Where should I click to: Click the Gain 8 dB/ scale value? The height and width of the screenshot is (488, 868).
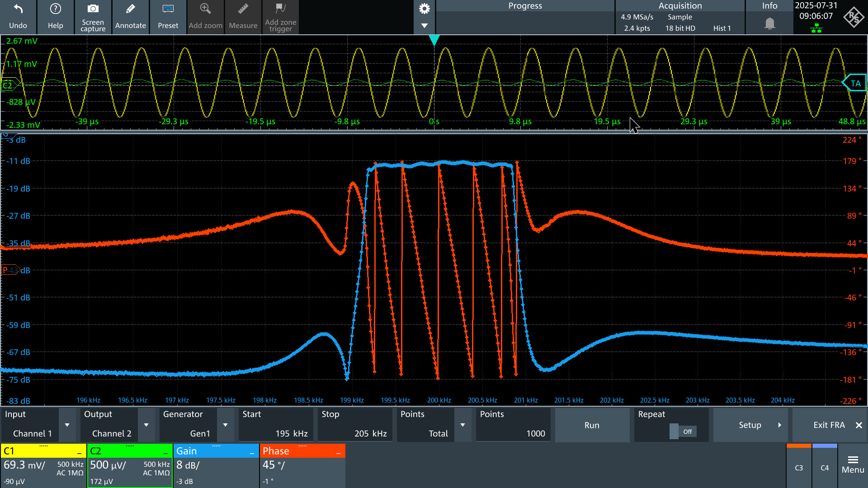pos(188,465)
